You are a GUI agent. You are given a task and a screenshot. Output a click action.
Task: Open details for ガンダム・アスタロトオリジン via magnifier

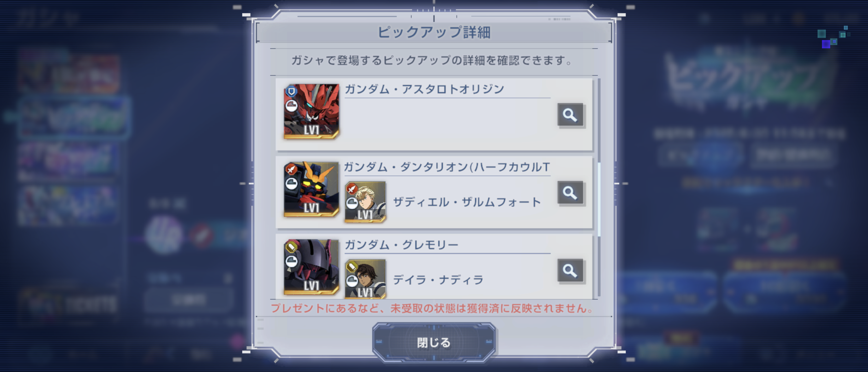(x=570, y=115)
